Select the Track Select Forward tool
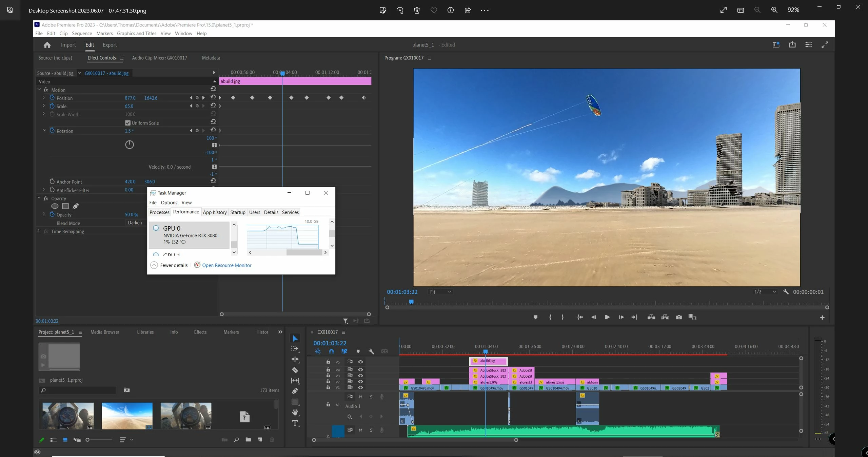Screen dimensions: 868x457 pyautogui.click(x=295, y=349)
